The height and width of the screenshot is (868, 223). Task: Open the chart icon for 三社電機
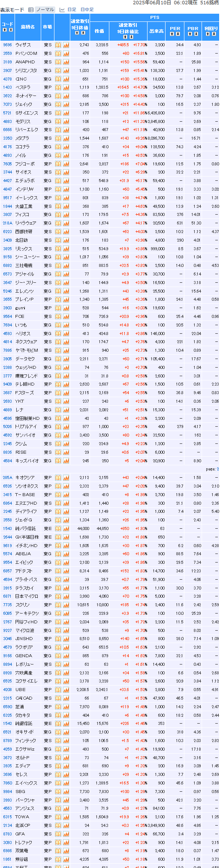pos(66,266)
